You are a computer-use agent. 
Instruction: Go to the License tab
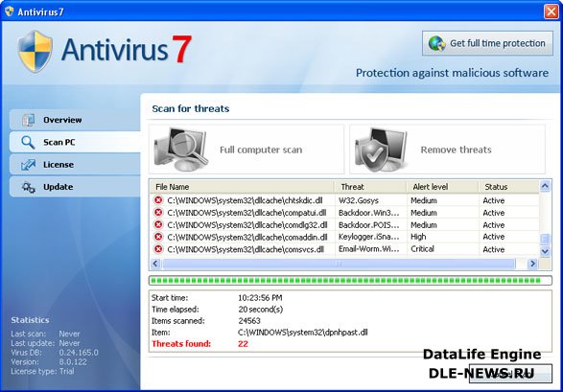point(75,165)
